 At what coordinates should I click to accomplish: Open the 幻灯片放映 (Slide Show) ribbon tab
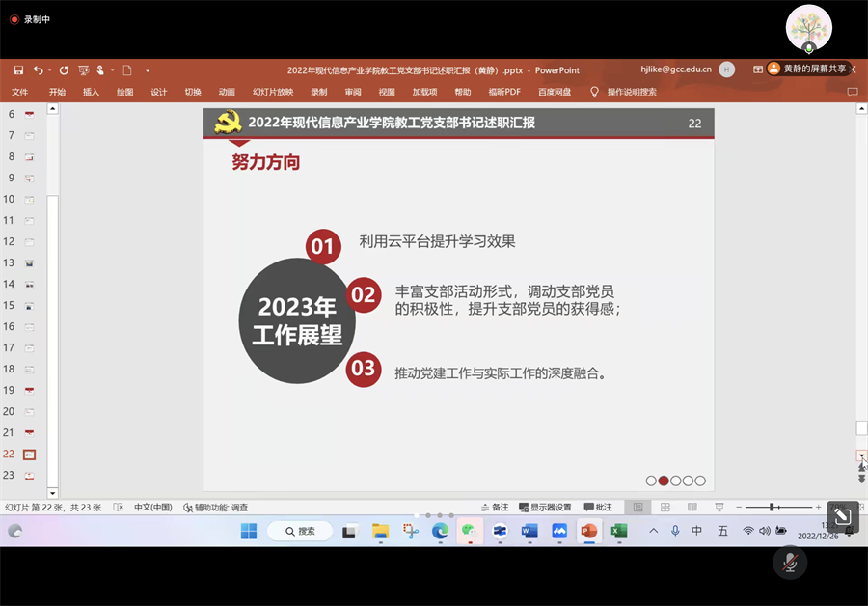(x=273, y=92)
